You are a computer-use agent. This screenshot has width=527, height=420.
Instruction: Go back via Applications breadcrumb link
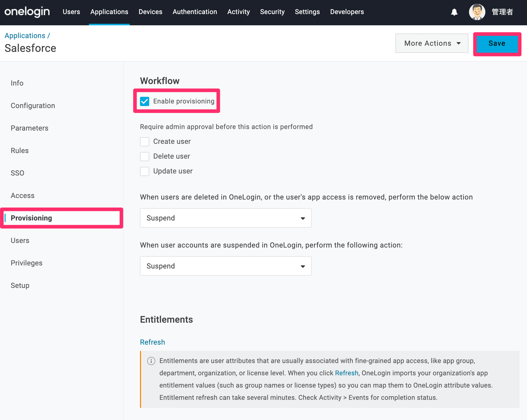coord(25,36)
